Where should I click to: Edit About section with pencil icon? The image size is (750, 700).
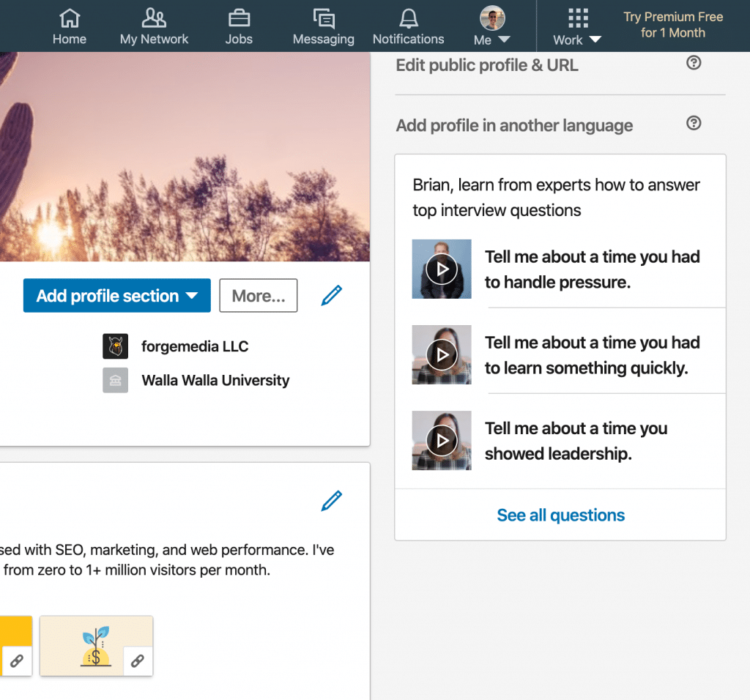[x=332, y=501]
